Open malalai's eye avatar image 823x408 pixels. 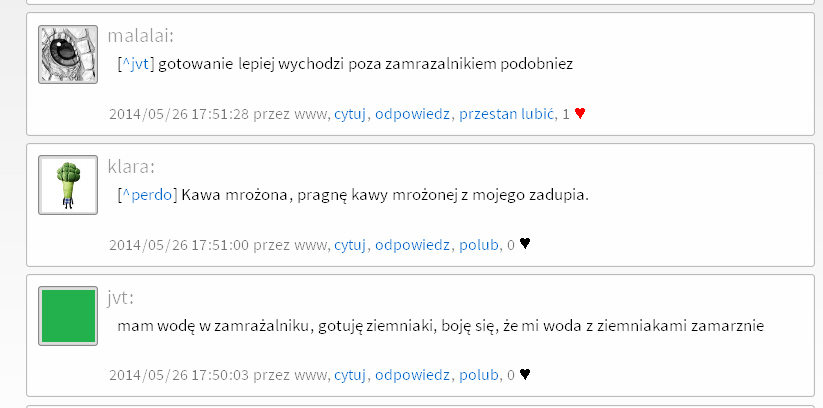tap(68, 55)
